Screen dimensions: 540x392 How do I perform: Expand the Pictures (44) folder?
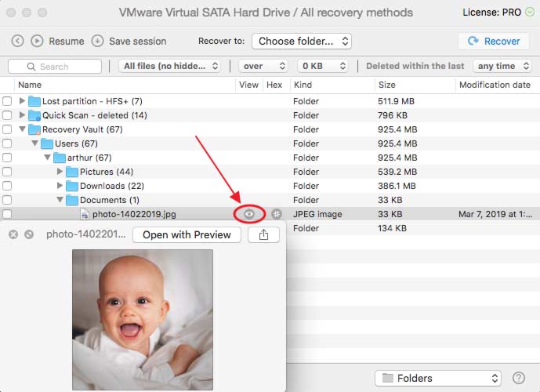pyautogui.click(x=60, y=172)
